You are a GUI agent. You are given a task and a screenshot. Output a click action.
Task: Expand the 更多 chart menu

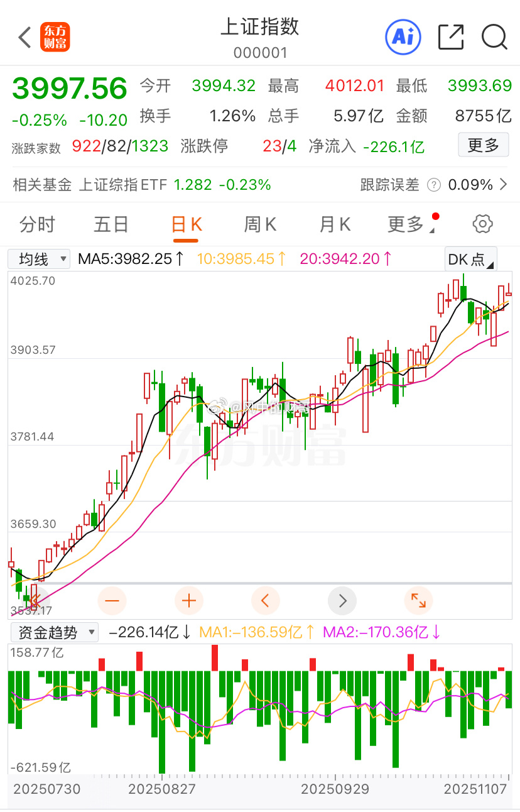(409, 224)
